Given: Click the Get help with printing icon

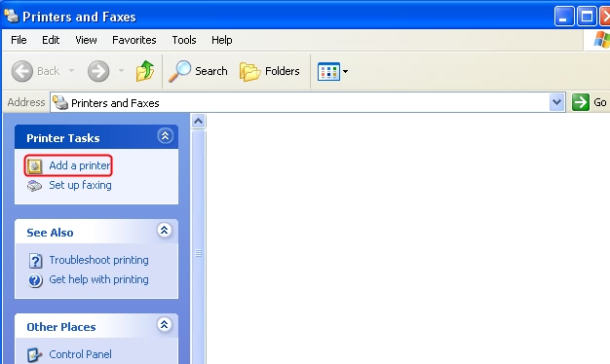Looking at the screenshot, I should [35, 280].
